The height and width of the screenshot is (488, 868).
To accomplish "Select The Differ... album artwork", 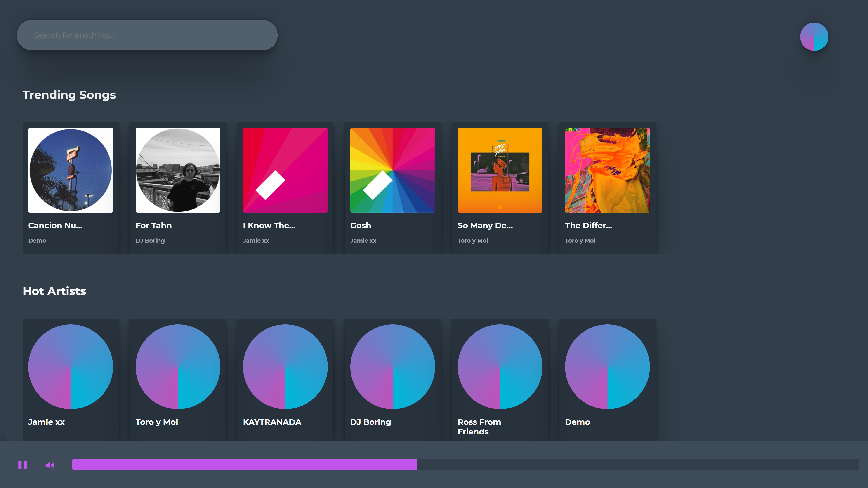I will click(607, 170).
